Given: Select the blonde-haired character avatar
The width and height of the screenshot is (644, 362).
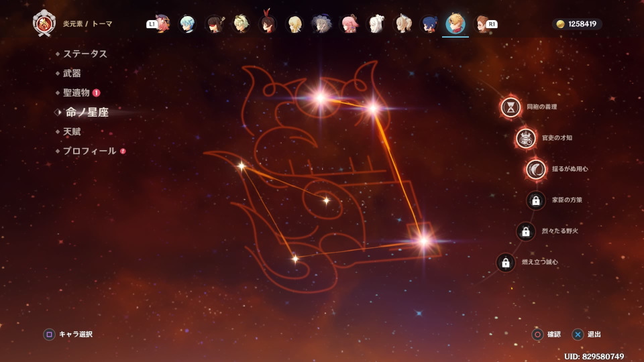Looking at the screenshot, I should tap(294, 24).
